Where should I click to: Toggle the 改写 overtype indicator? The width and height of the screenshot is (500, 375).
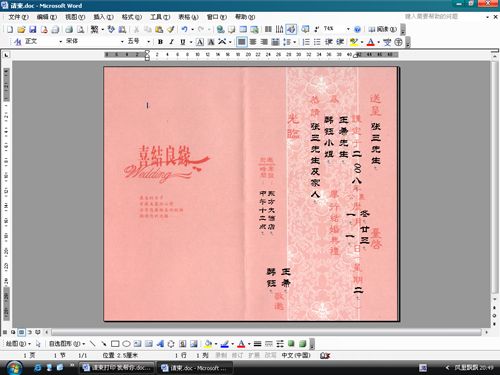click(270, 356)
